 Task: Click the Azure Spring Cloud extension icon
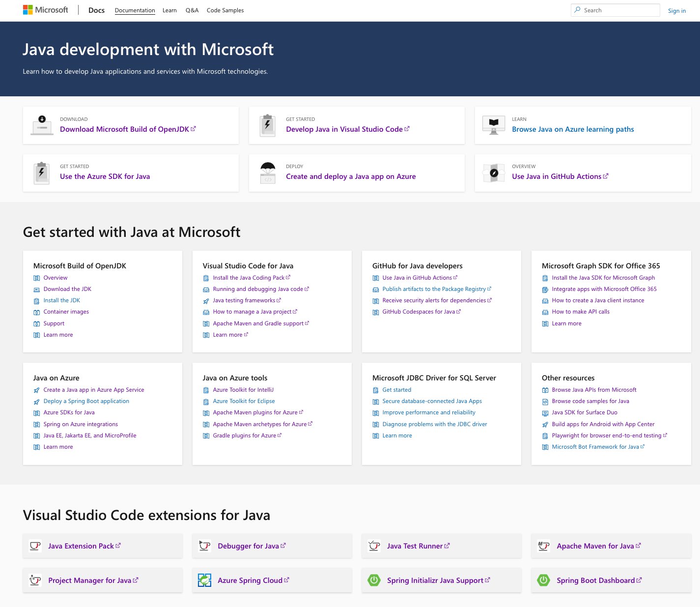coord(204,580)
